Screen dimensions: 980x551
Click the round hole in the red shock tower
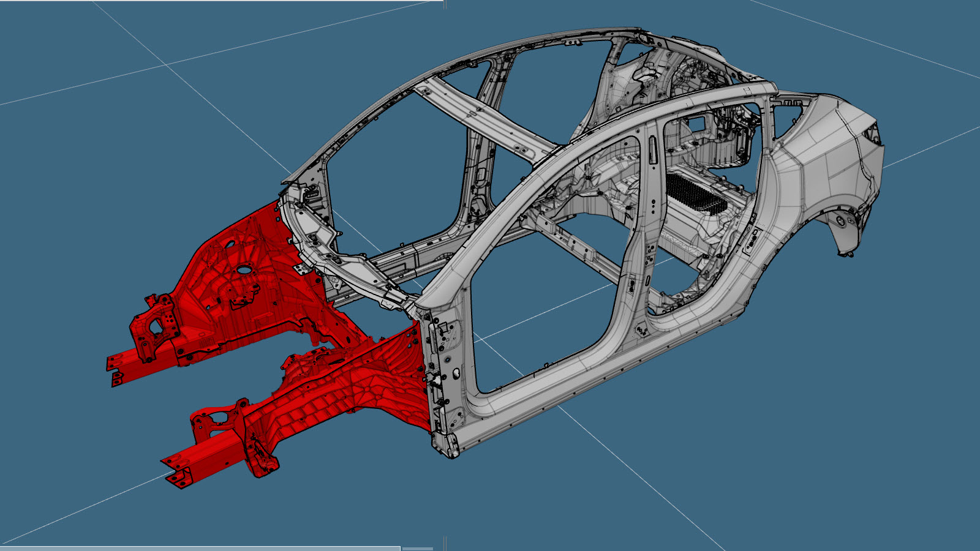coord(244,269)
